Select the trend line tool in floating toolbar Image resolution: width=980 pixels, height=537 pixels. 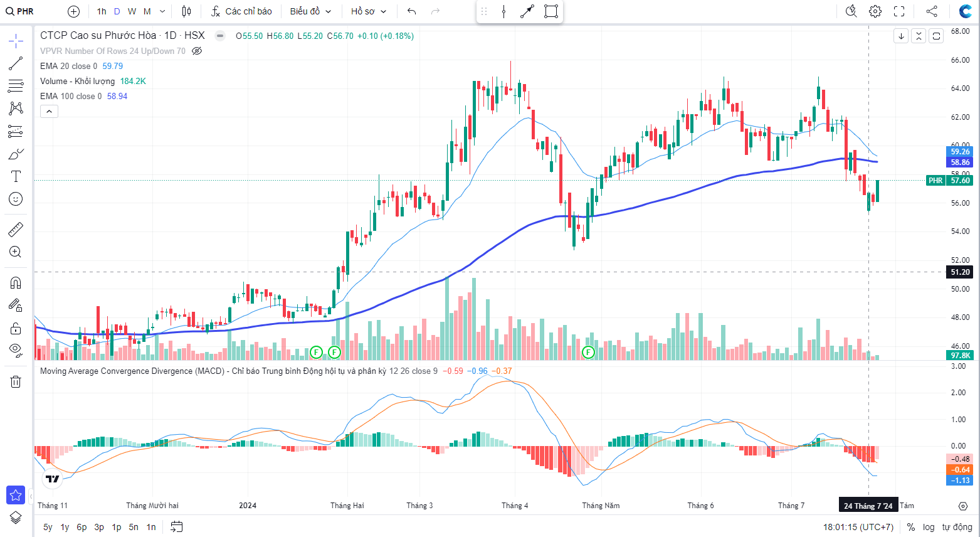click(527, 11)
